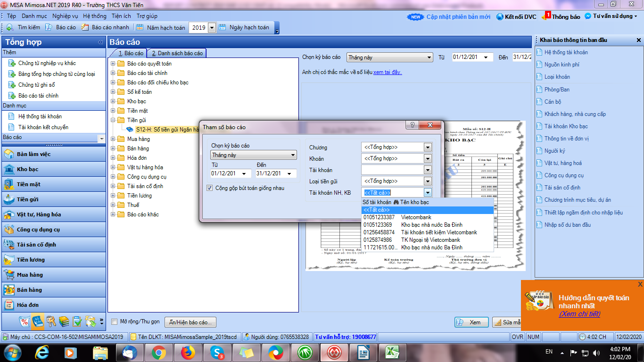Image resolution: width=644 pixels, height=362 pixels.
Task: Expand Báo cáo quyết toán tree node
Action: pos(113,64)
